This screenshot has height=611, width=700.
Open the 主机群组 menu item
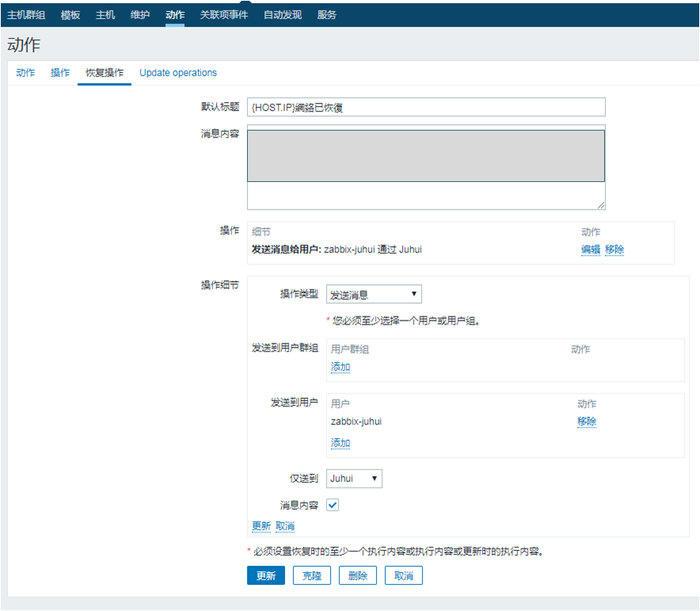(26, 15)
